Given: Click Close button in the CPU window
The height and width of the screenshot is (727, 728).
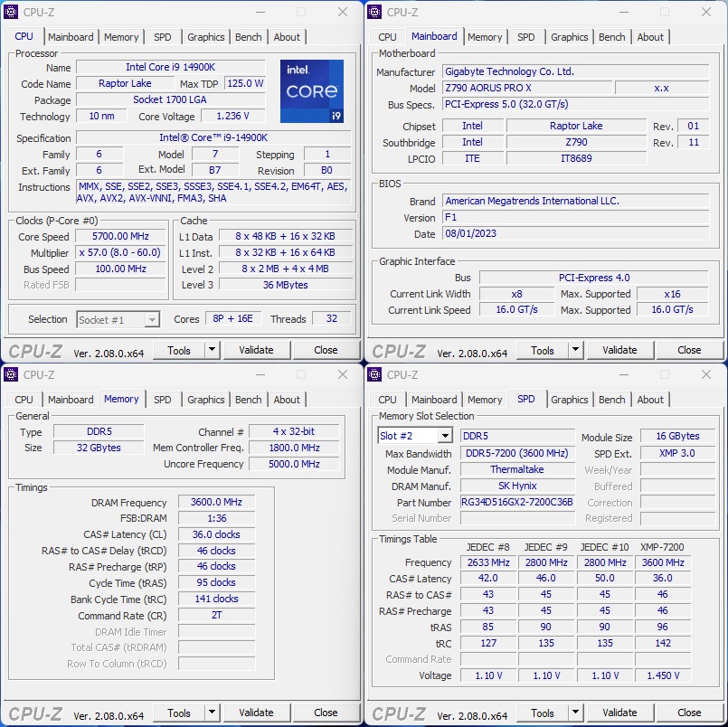Looking at the screenshot, I should coord(326,350).
